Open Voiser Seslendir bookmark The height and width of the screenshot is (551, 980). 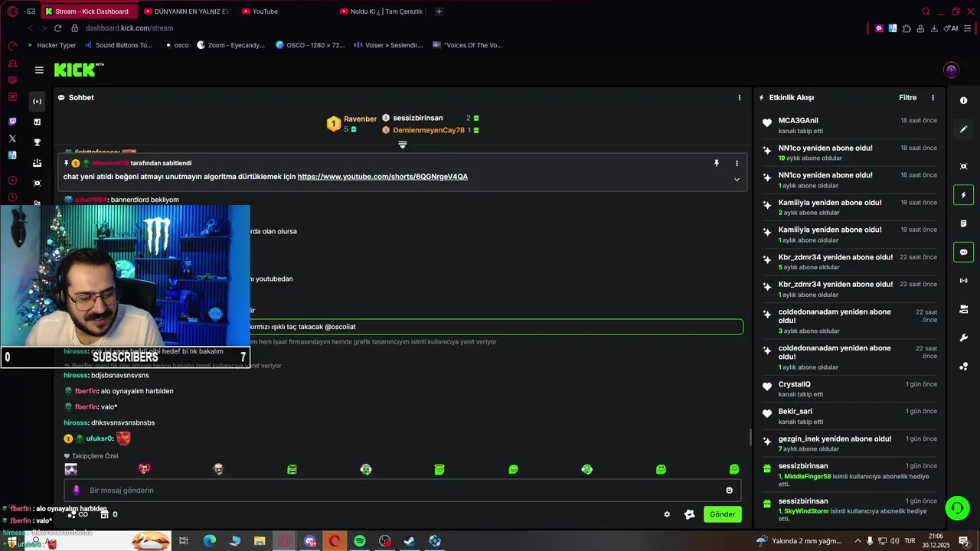click(388, 45)
